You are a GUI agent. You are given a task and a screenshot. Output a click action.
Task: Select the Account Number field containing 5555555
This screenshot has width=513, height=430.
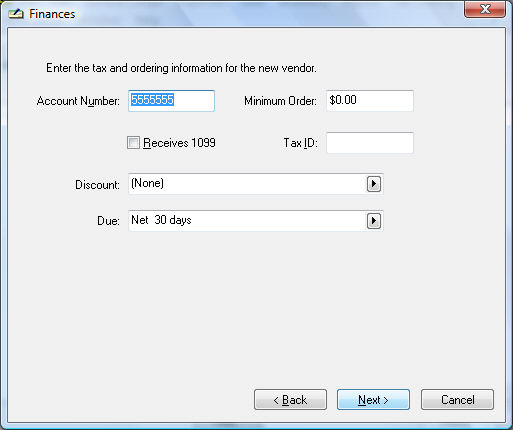[x=171, y=101]
